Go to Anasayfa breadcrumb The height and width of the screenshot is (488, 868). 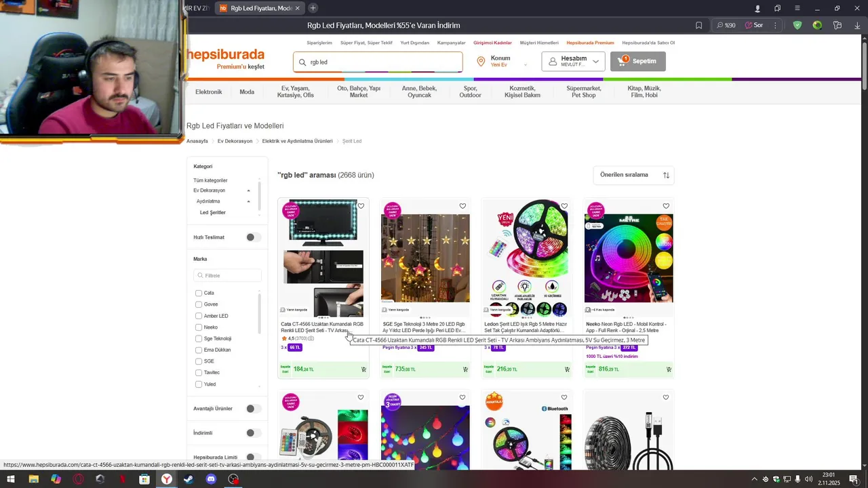click(x=197, y=141)
